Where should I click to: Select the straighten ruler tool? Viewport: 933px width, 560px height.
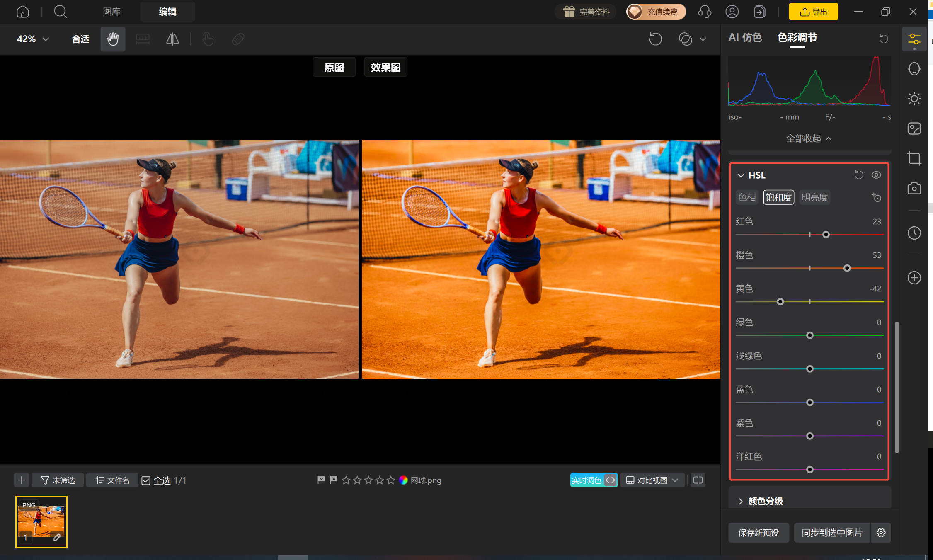(143, 39)
